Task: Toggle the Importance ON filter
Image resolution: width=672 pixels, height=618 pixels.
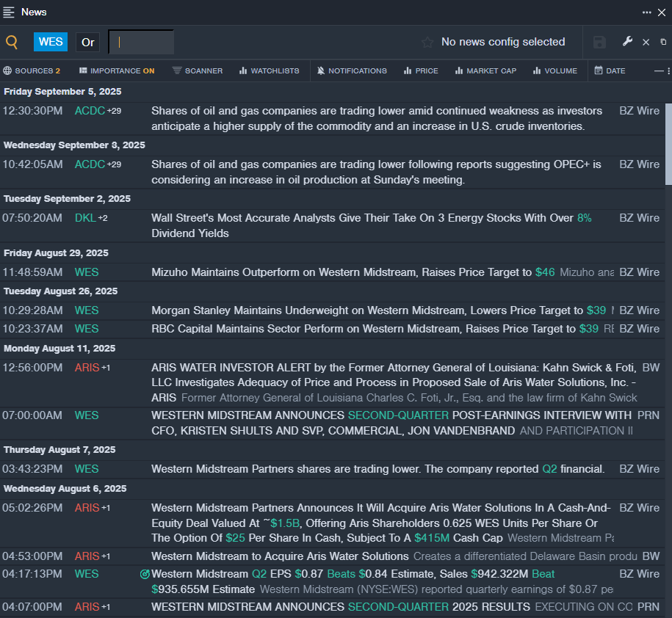Action: coord(117,71)
